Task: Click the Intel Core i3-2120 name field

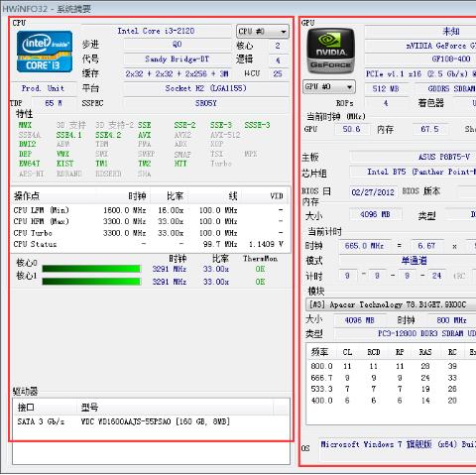Action: point(156,31)
